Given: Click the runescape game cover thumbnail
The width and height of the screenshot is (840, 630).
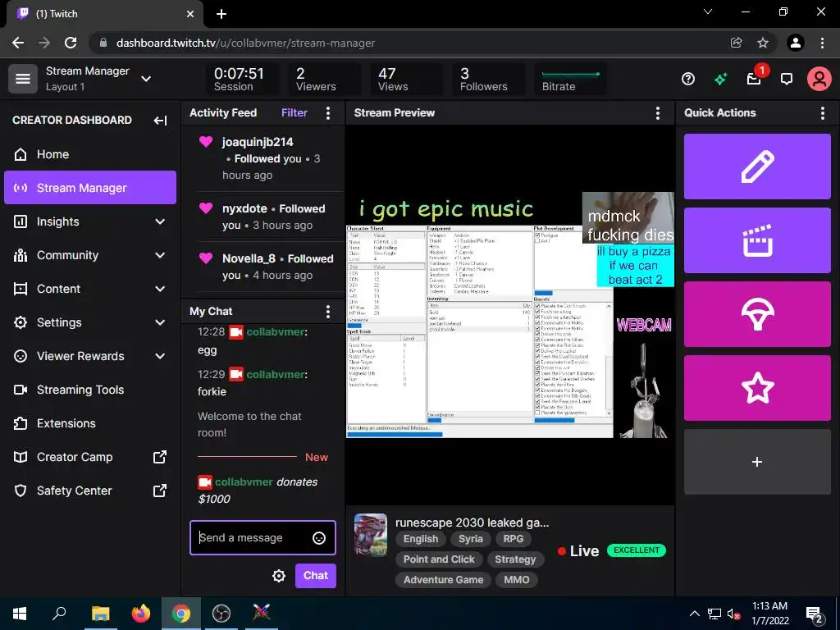Looking at the screenshot, I should click(370, 535).
